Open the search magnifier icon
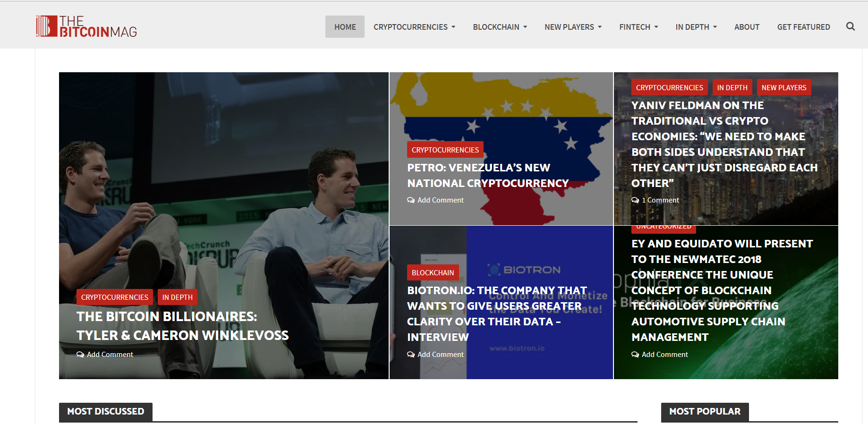This screenshot has width=868, height=424. [851, 26]
